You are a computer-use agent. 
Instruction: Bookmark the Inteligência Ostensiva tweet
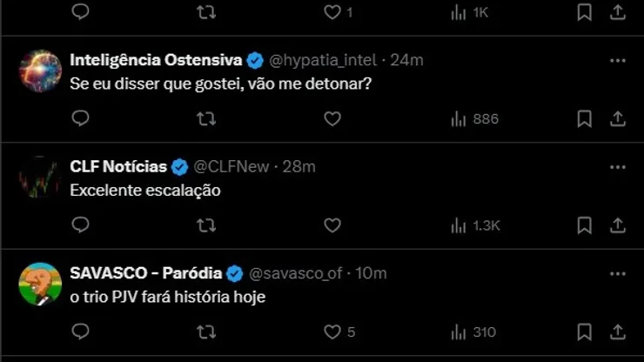tap(585, 118)
